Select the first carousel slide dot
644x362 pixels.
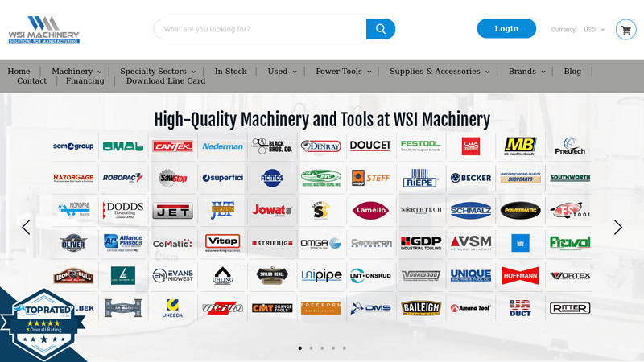(x=300, y=348)
